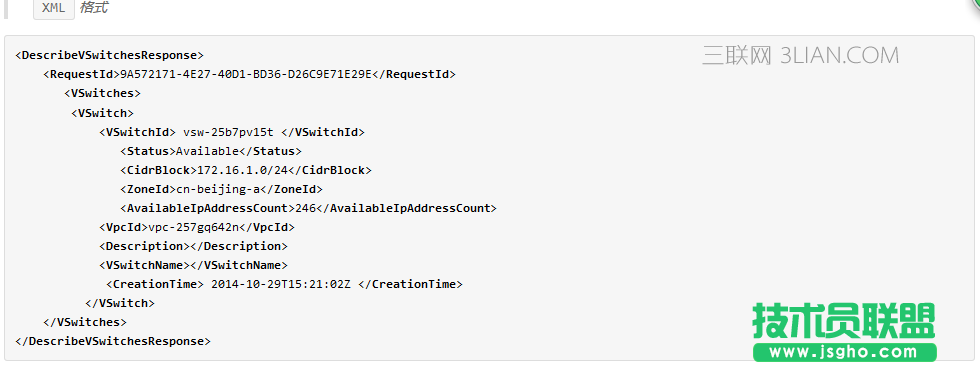Click the 技术员联盟 green logo

pyautogui.click(x=844, y=320)
